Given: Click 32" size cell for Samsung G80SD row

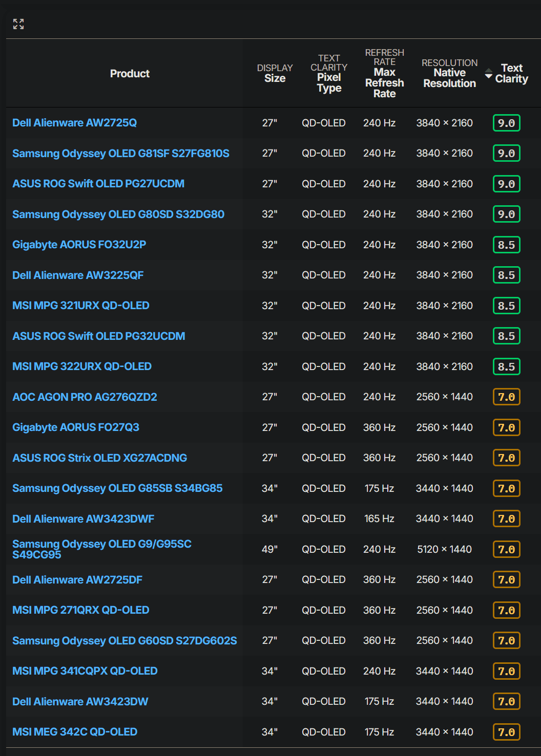Looking at the screenshot, I should (x=269, y=214).
